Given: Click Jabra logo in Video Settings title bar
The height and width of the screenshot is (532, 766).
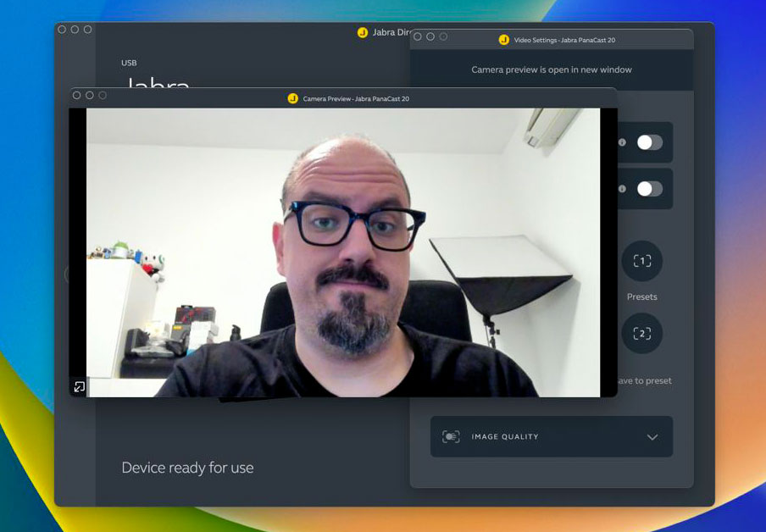Looking at the screenshot, I should point(503,40).
